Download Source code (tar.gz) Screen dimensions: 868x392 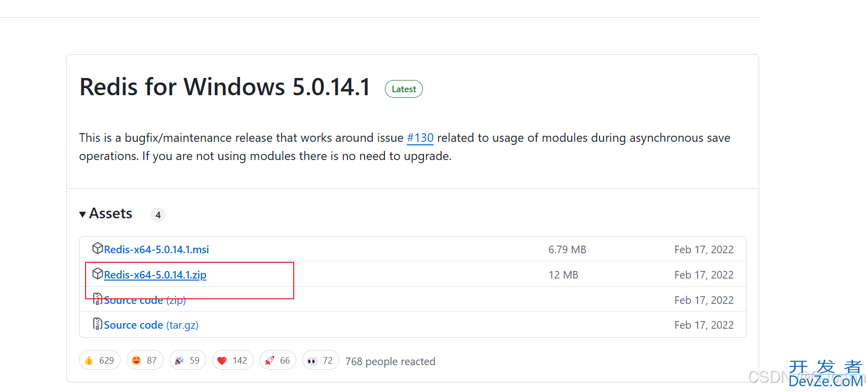pos(151,325)
